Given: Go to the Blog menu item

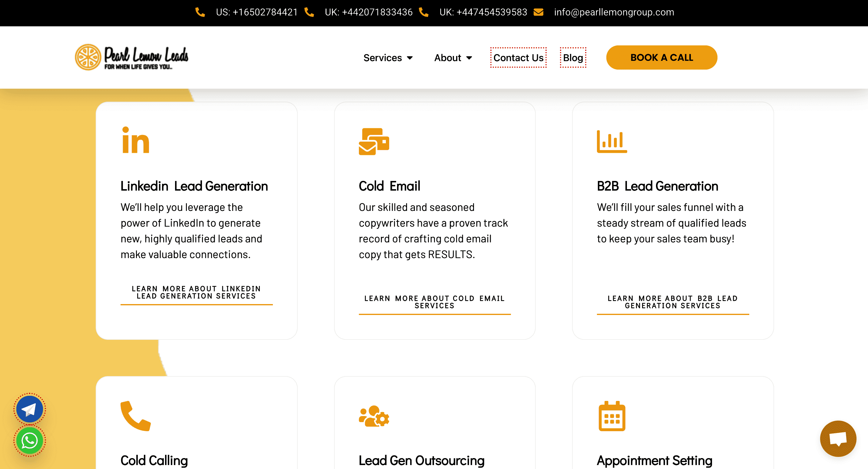Looking at the screenshot, I should (x=573, y=58).
